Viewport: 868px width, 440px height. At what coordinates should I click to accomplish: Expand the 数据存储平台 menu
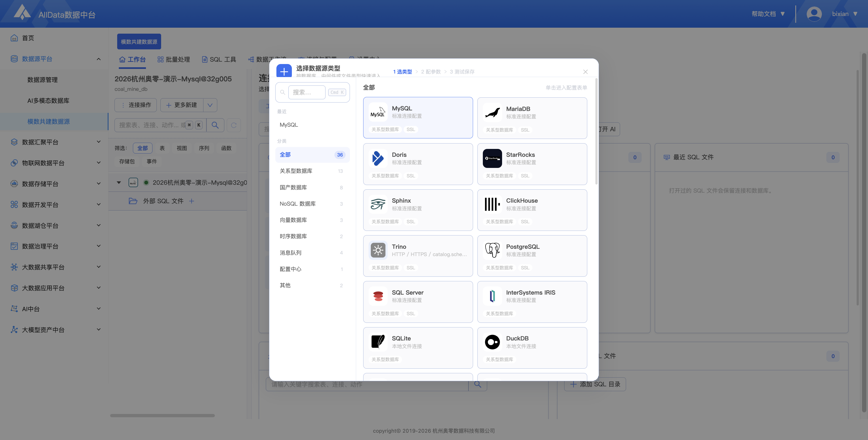(x=99, y=184)
